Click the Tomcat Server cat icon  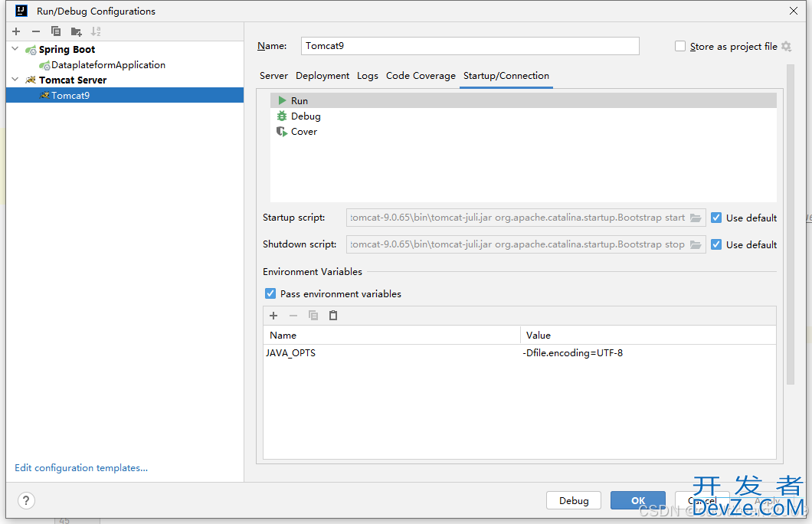31,80
